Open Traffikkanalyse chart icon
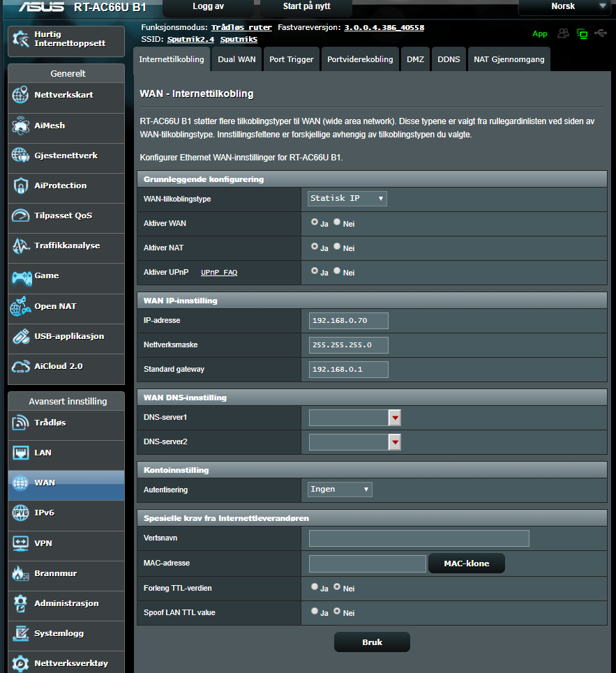Image resolution: width=616 pixels, height=673 pixels. 20,245
